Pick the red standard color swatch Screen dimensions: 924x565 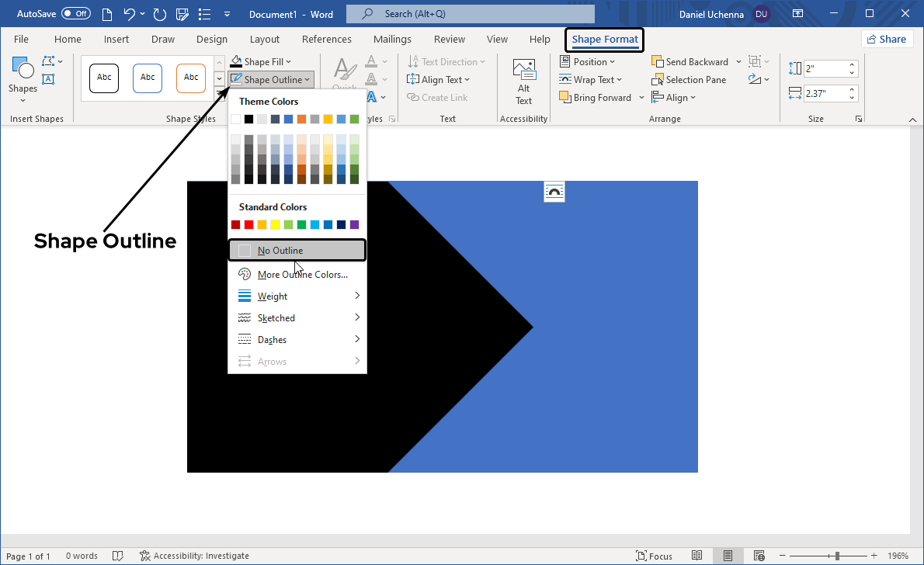point(248,225)
